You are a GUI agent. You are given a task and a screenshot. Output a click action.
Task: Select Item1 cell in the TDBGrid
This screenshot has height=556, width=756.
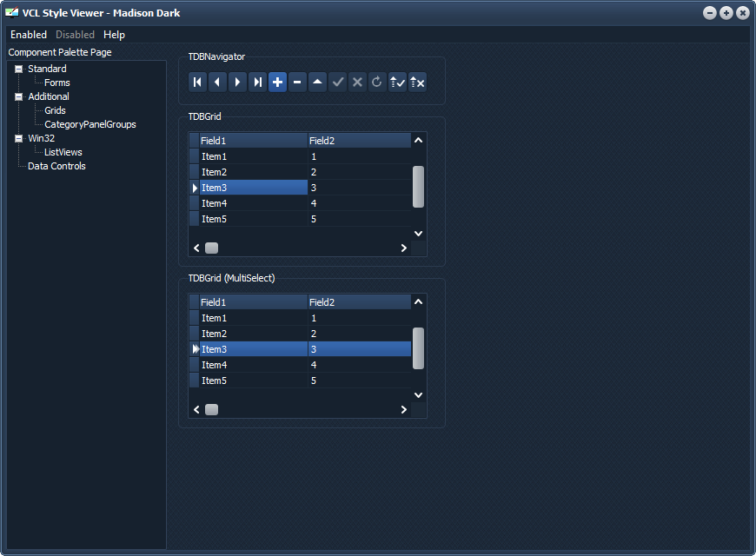point(254,156)
